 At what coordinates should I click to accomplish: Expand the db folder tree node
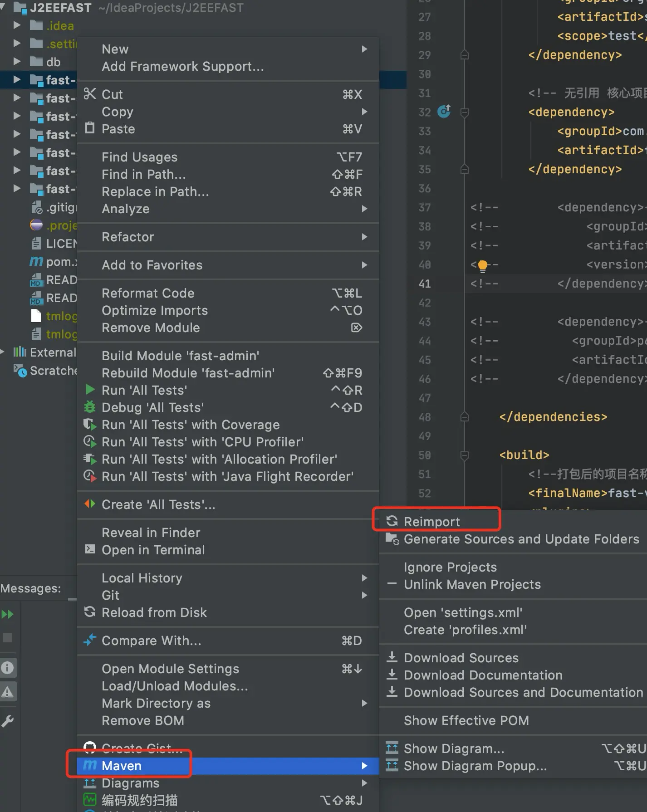click(x=17, y=62)
